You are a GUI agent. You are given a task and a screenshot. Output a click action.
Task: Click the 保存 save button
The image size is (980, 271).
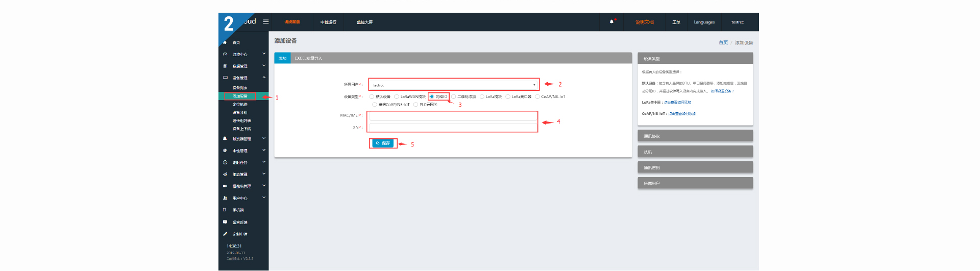click(x=383, y=143)
